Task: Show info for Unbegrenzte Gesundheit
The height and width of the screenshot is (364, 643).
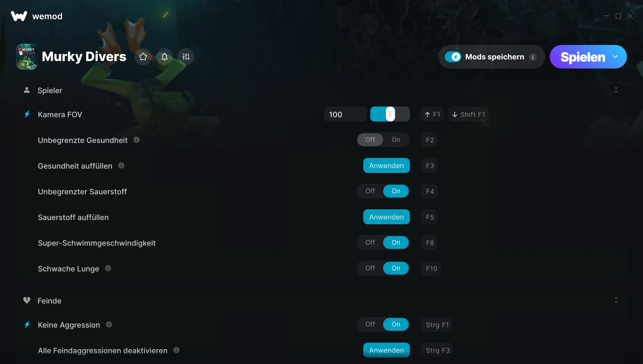Action: click(x=137, y=140)
